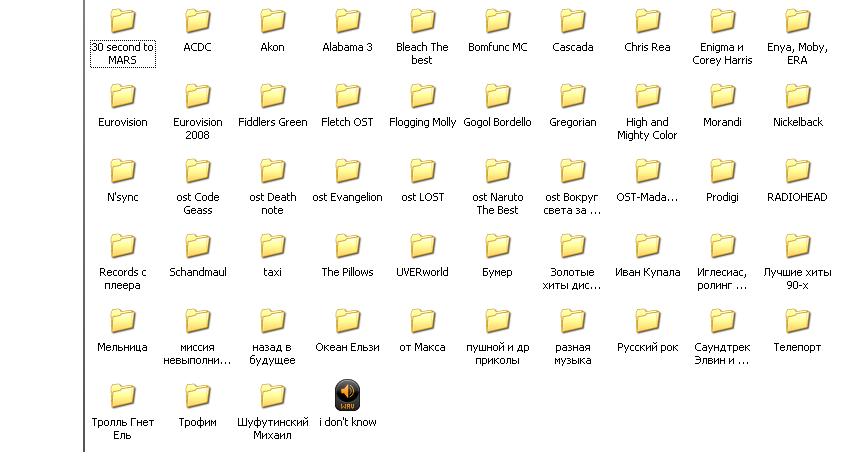Select the Flogging Molly folder
The height and width of the screenshot is (459, 842).
[422, 96]
